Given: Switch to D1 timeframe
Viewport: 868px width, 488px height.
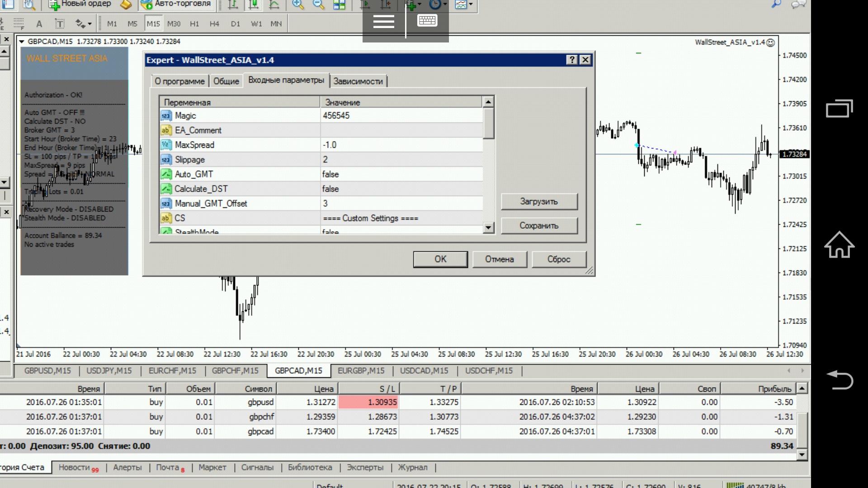Looking at the screenshot, I should coord(236,24).
